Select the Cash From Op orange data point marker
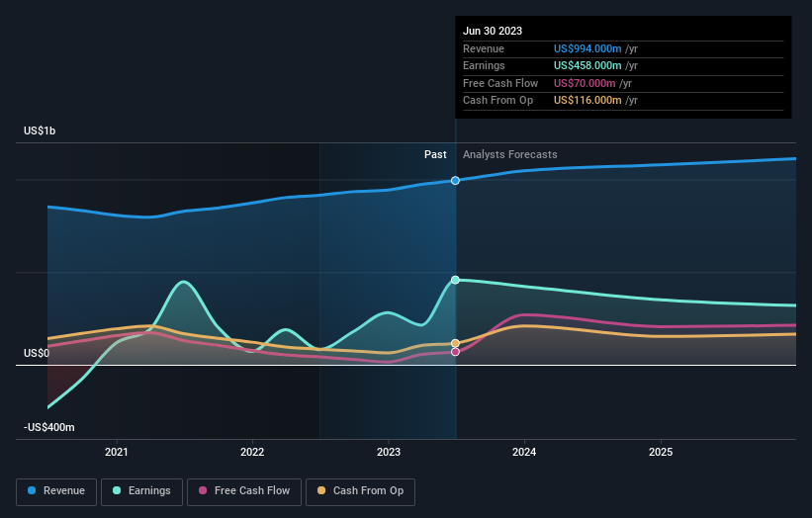This screenshot has height=518, width=812. (455, 343)
